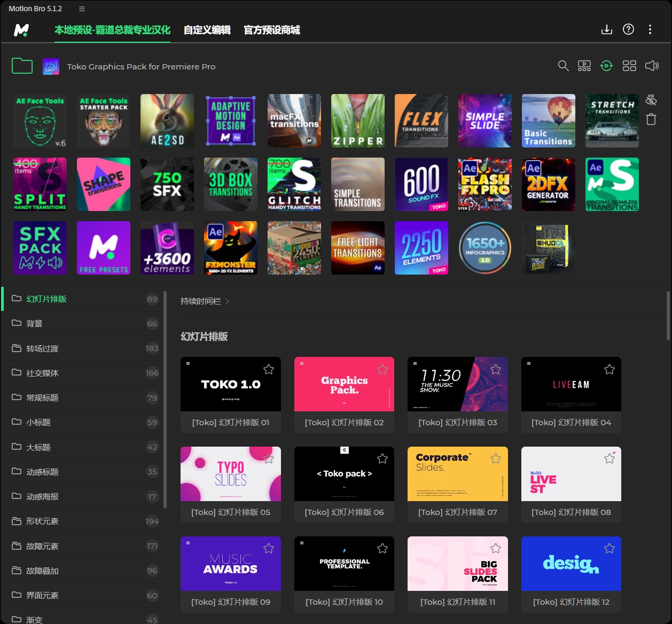Toggle favorite star on preset 03
The image size is (672, 624).
pos(496,369)
